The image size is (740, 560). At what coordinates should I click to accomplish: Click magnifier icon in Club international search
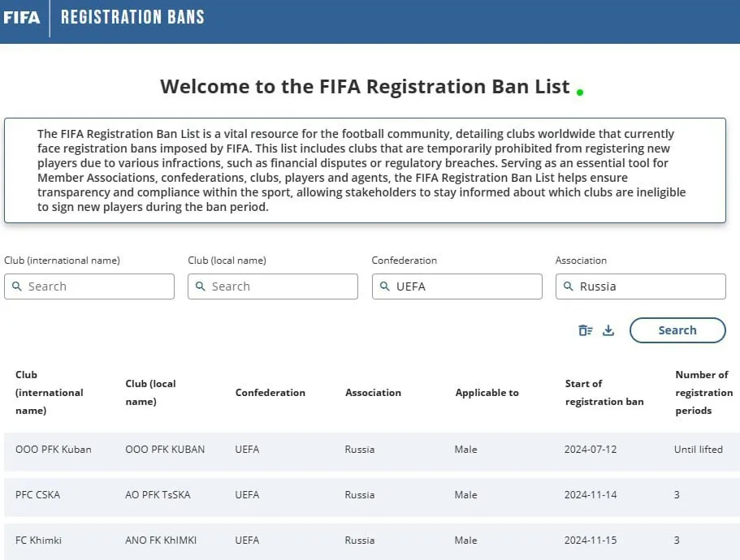tap(16, 286)
